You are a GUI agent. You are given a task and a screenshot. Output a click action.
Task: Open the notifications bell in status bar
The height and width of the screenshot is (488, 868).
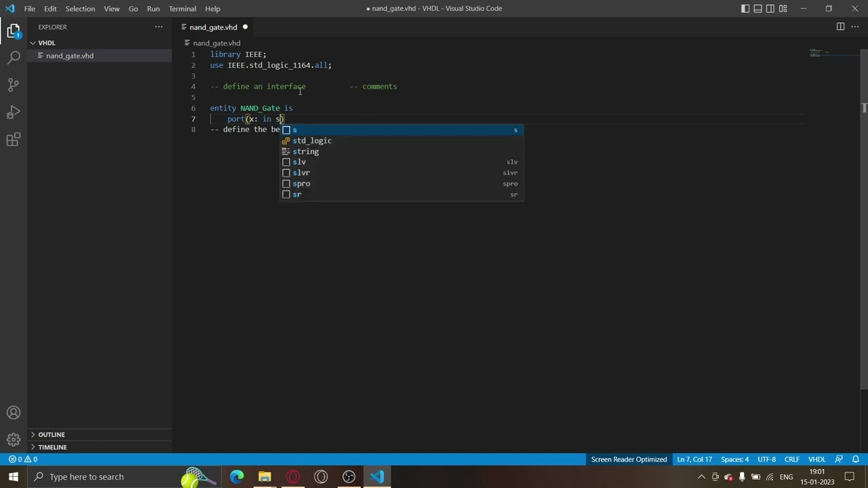[x=856, y=460]
